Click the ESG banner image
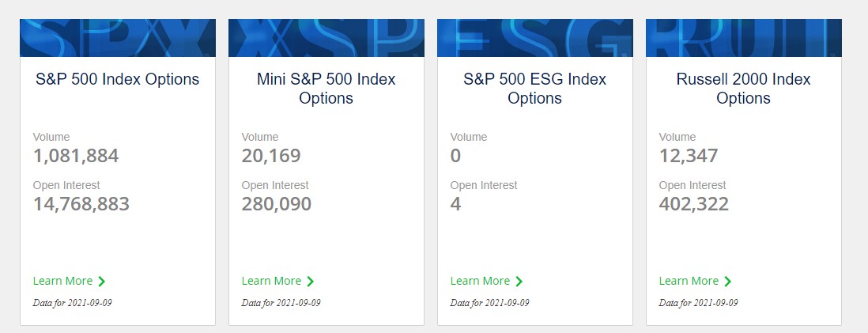The width and height of the screenshot is (868, 333). pyautogui.click(x=534, y=38)
